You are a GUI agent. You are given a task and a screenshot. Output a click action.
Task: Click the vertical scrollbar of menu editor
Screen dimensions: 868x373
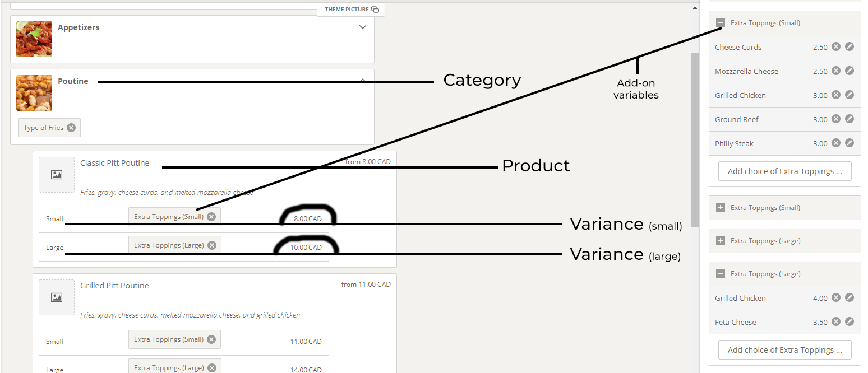pos(695,140)
